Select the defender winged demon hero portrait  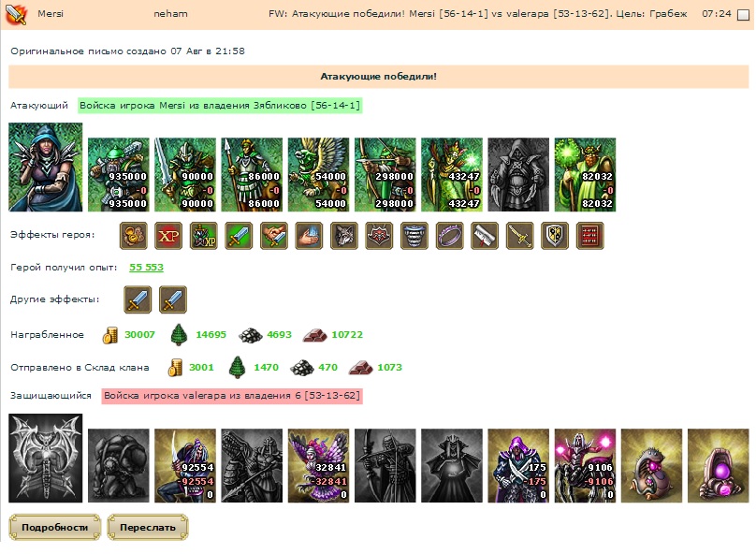45,458
